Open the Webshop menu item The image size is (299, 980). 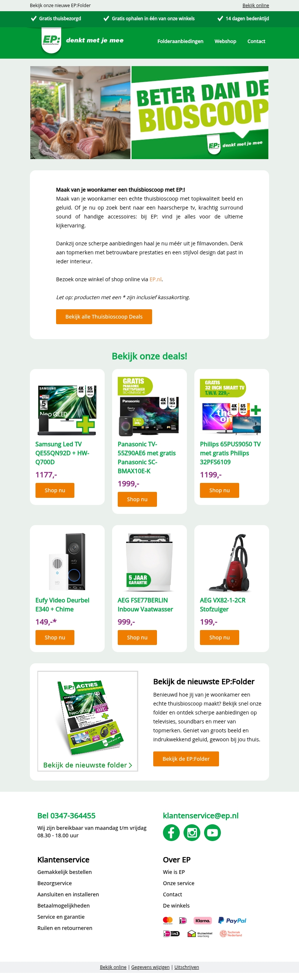[x=225, y=41]
